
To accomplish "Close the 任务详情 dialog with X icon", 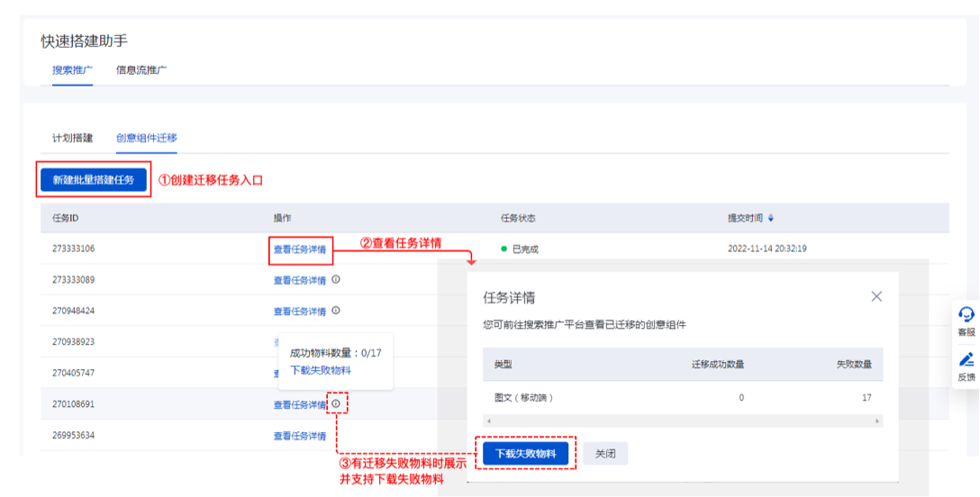I will pos(876,296).
